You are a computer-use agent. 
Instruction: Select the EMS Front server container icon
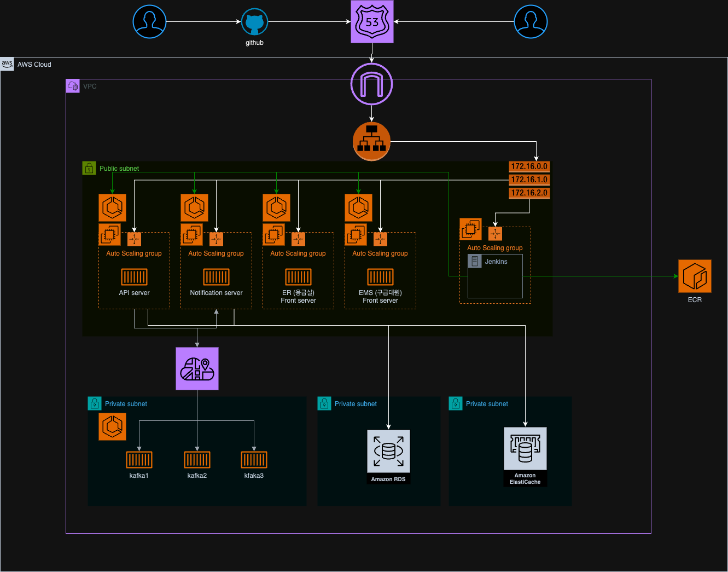[380, 276]
